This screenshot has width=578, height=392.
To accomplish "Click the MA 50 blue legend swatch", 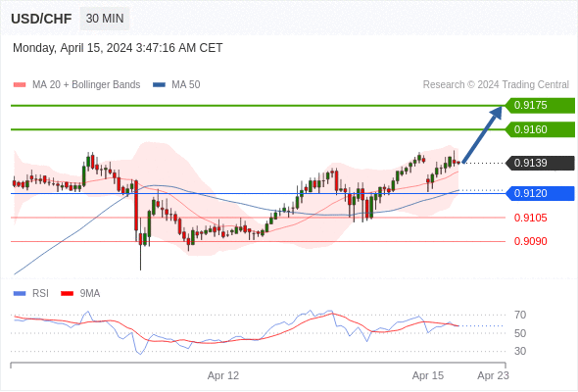I will coord(159,85).
